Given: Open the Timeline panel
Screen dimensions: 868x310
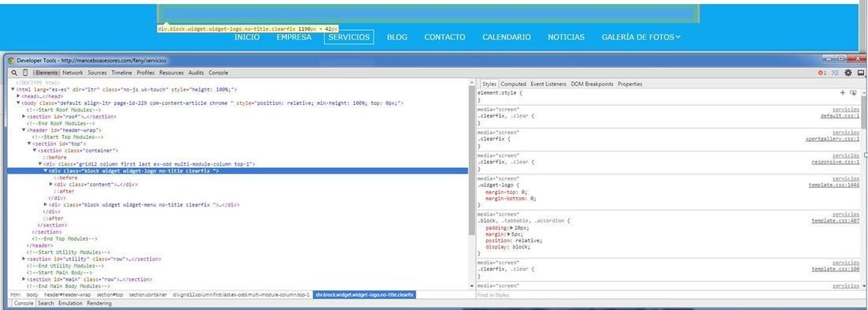Looking at the screenshot, I should 122,73.
